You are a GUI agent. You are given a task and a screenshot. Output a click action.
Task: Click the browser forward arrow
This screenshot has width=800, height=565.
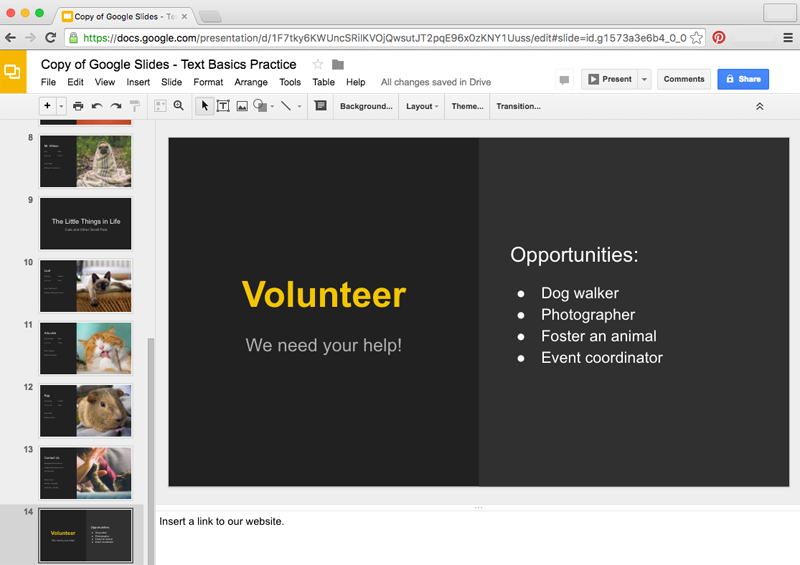coord(31,38)
